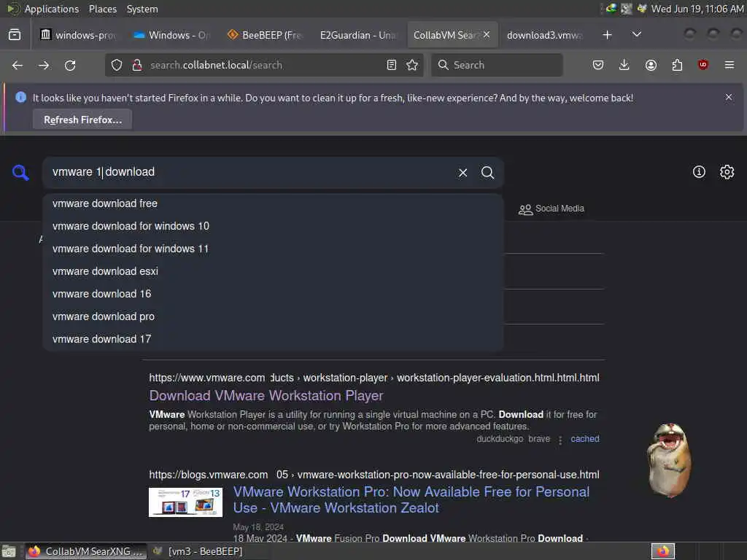Open the blogs.vmware.com URL link
The height and width of the screenshot is (560, 747).
[x=374, y=475]
